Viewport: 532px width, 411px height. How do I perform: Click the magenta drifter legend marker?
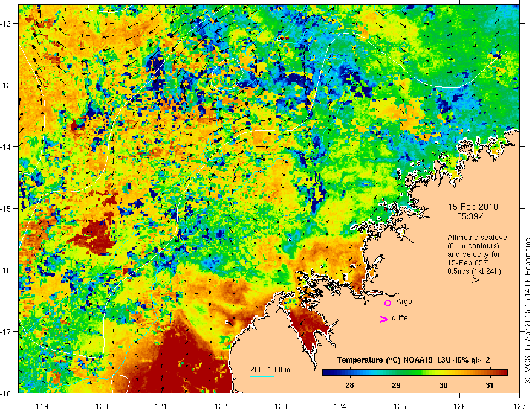coord(384,319)
